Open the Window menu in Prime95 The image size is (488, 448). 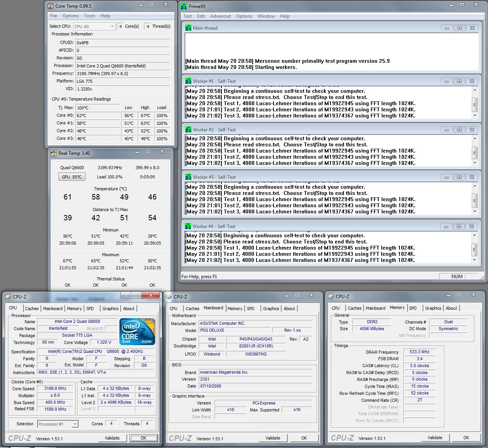266,16
